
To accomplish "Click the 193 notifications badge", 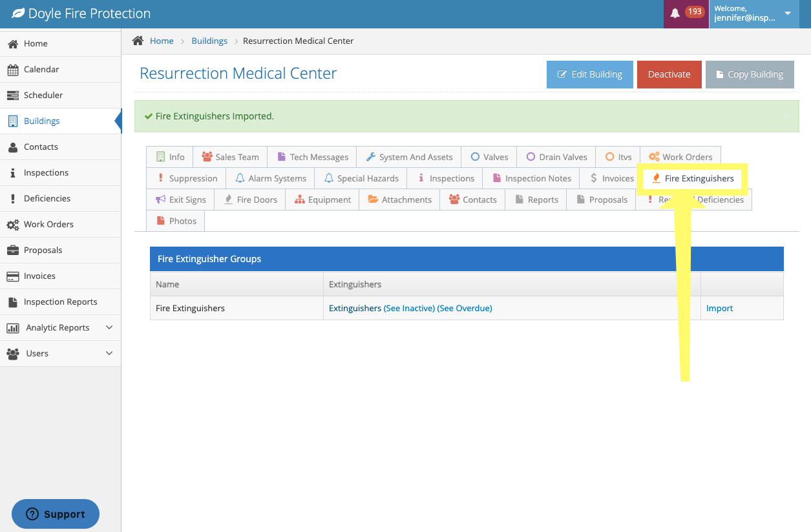I will click(x=695, y=12).
